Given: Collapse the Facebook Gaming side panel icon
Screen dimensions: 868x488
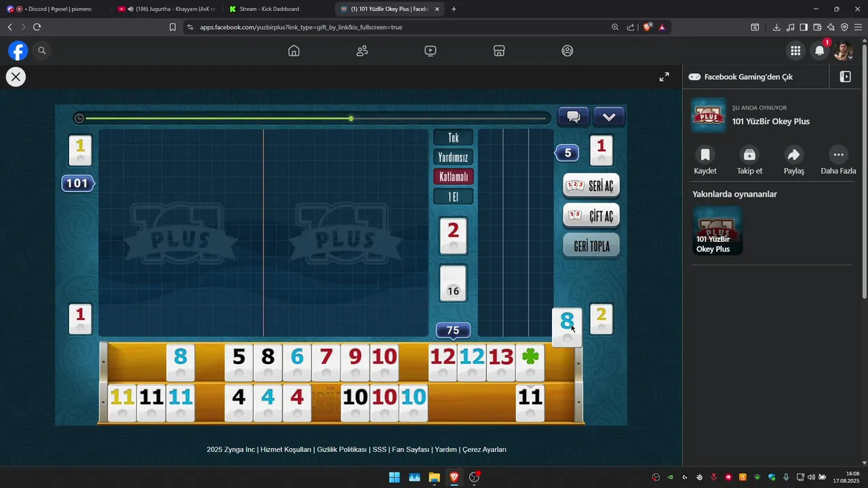Looking at the screenshot, I should point(845,77).
